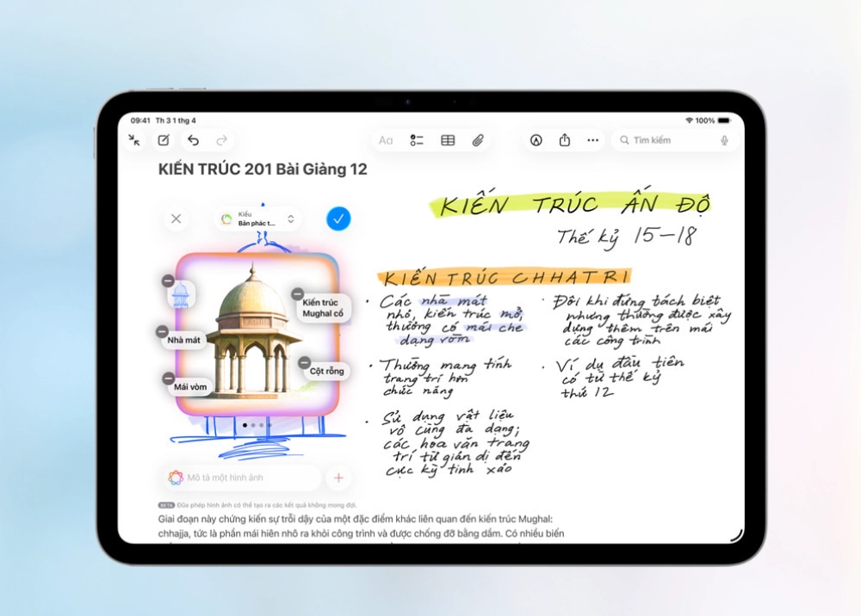Add a new prompt suggestion with plus
The image size is (861, 616).
[x=338, y=477]
